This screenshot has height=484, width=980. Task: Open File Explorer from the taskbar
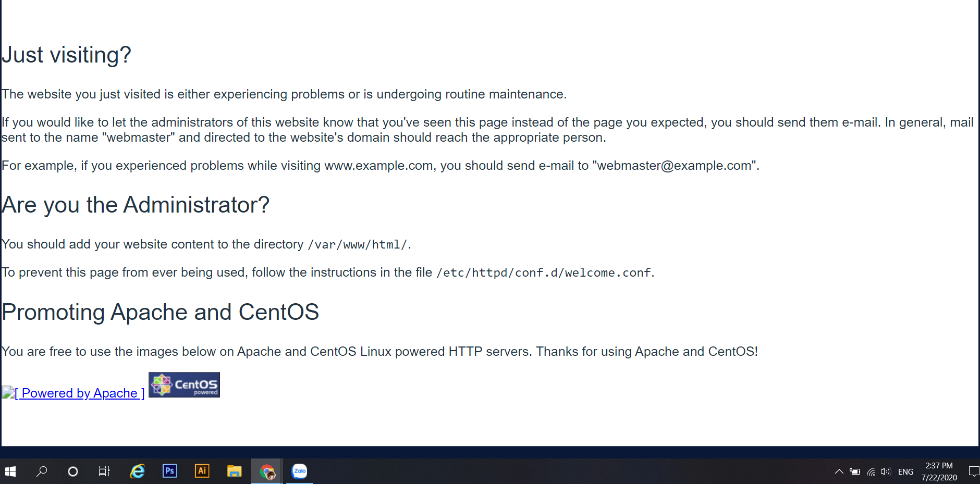234,471
